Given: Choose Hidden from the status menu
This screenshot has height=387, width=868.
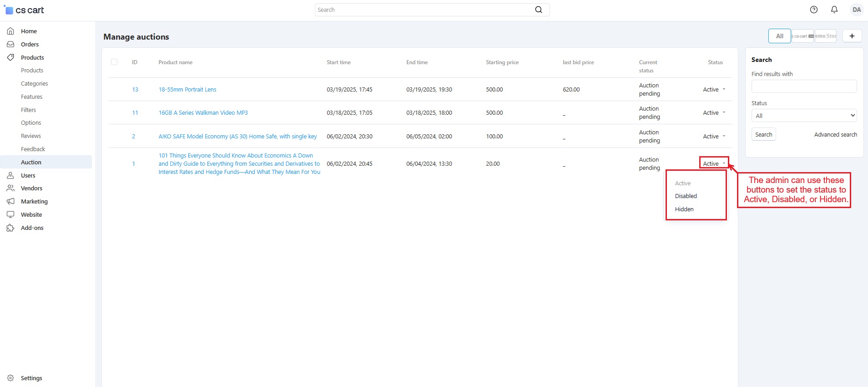Looking at the screenshot, I should click(x=684, y=209).
